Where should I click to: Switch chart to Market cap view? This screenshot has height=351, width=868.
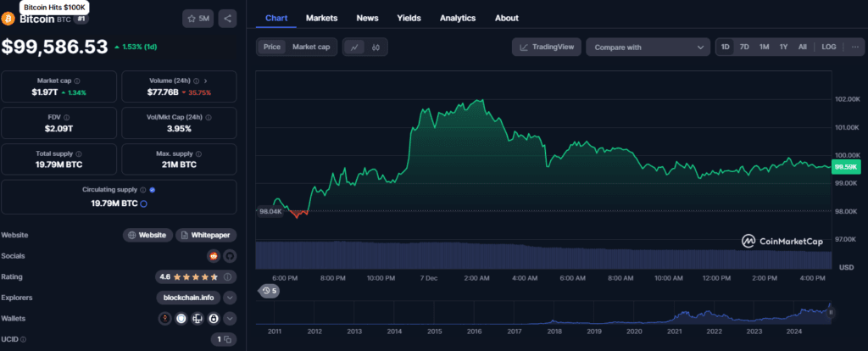[311, 47]
